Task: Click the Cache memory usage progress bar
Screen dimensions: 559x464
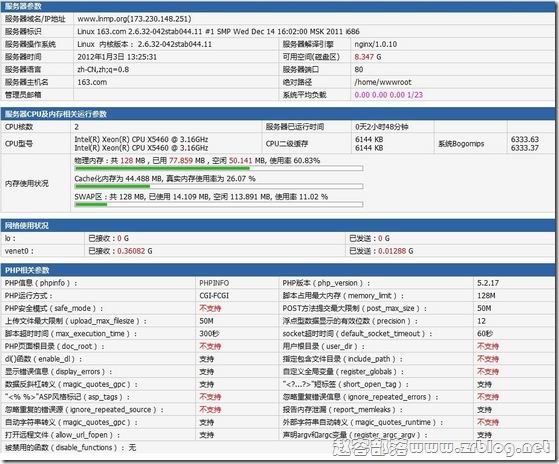Action: pyautogui.click(x=219, y=186)
